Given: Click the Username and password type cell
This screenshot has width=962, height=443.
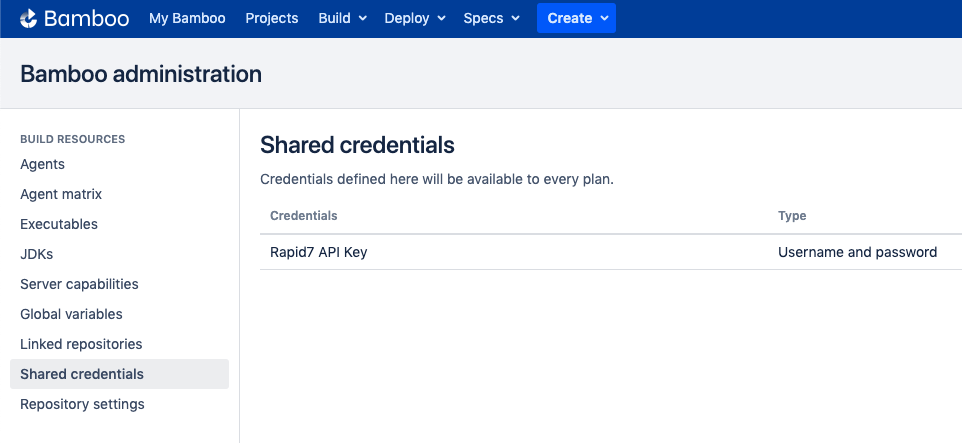Looking at the screenshot, I should click(x=857, y=252).
